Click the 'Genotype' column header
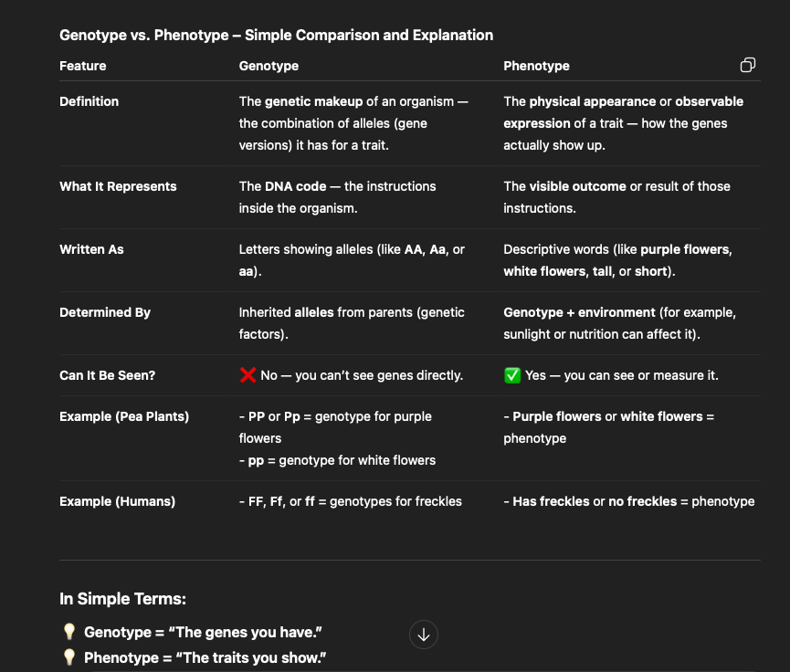The height and width of the screenshot is (672, 790). [x=269, y=66]
